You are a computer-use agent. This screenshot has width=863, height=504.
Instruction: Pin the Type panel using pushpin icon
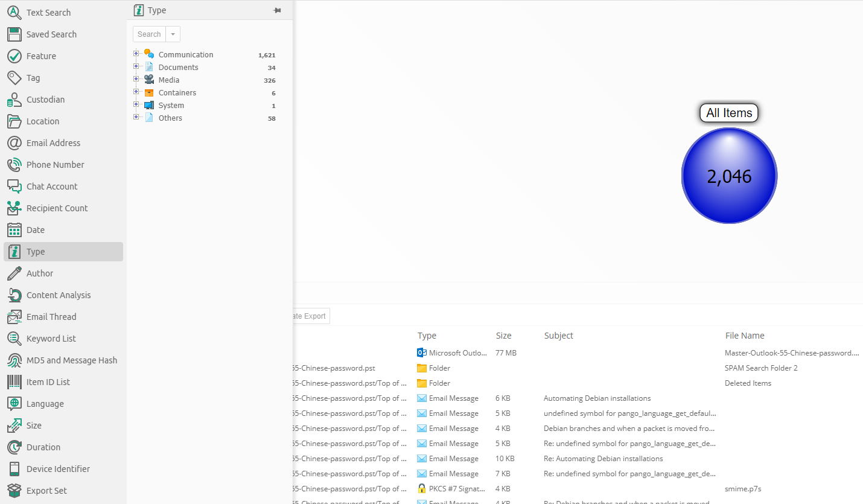pyautogui.click(x=277, y=10)
